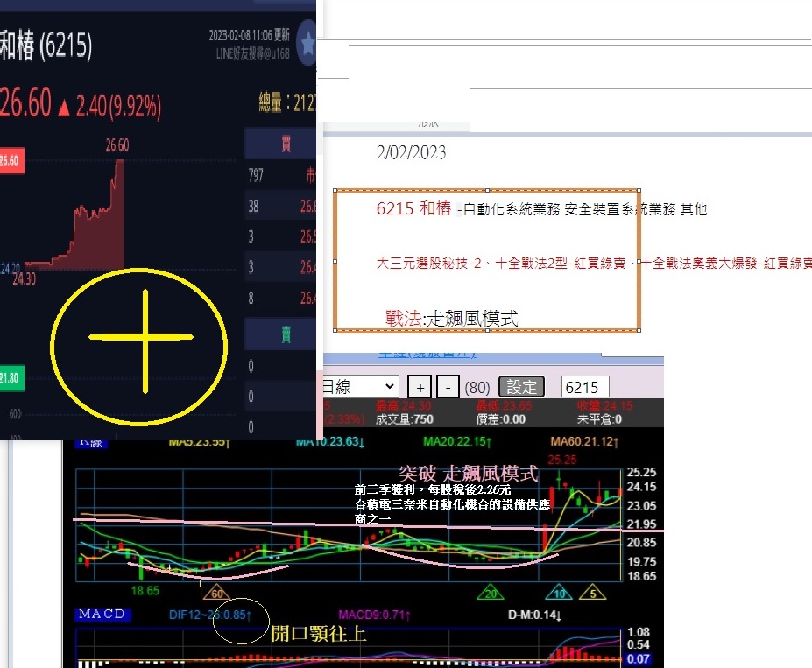Viewport: 812px width, 668px height.
Task: Click the 成交量:750 volume text
Action: [x=405, y=419]
